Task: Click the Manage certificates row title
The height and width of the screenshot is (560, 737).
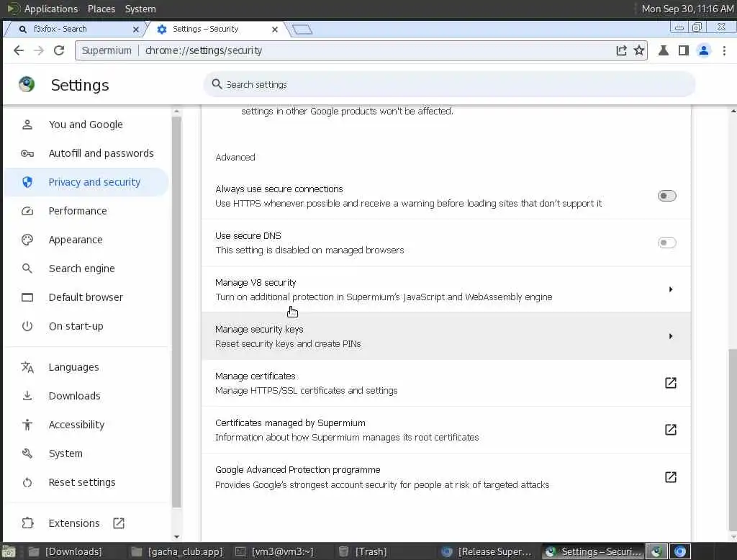Action: point(256,376)
